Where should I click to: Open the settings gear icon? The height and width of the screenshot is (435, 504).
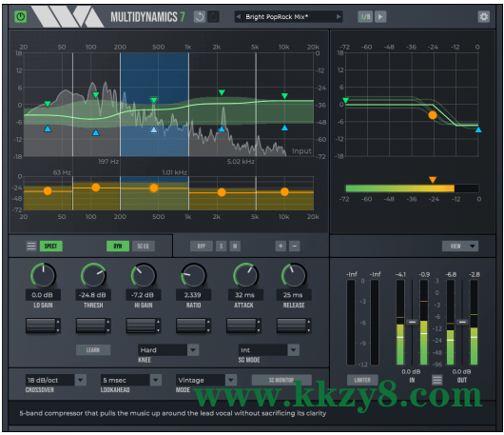(x=483, y=17)
